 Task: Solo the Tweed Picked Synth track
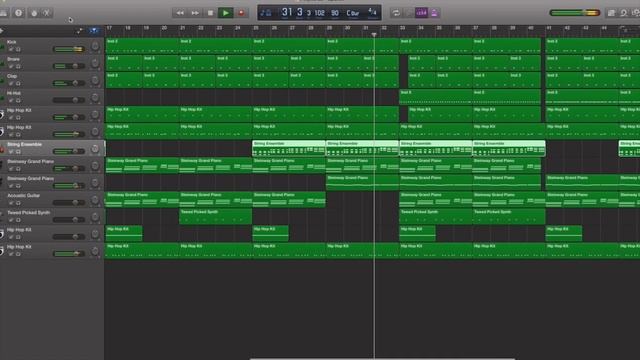[18, 220]
